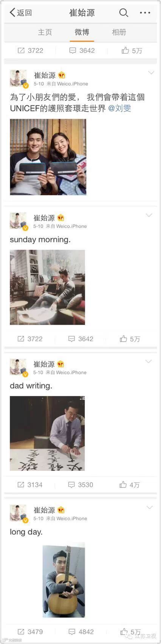Like the dad writing post

pyautogui.click(x=130, y=485)
